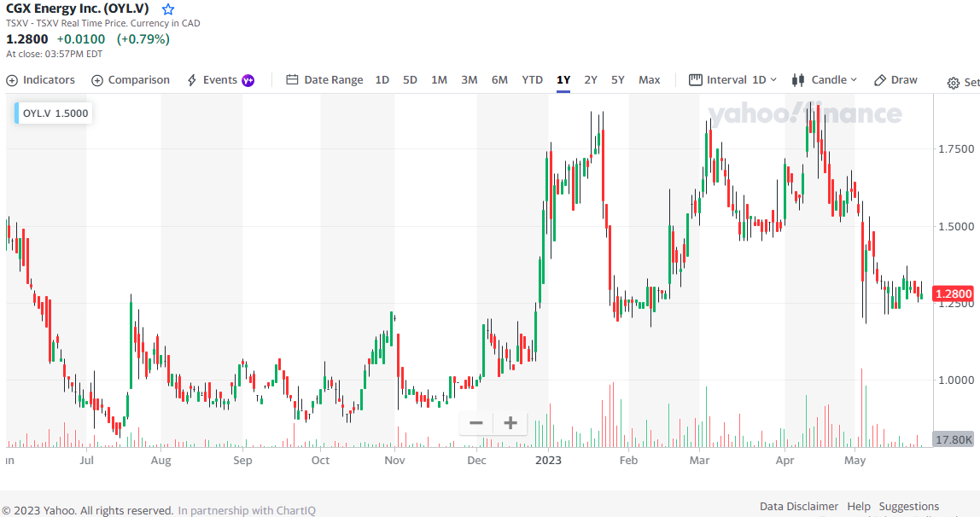Open the Date Range picker
980x517 pixels.
(x=324, y=80)
